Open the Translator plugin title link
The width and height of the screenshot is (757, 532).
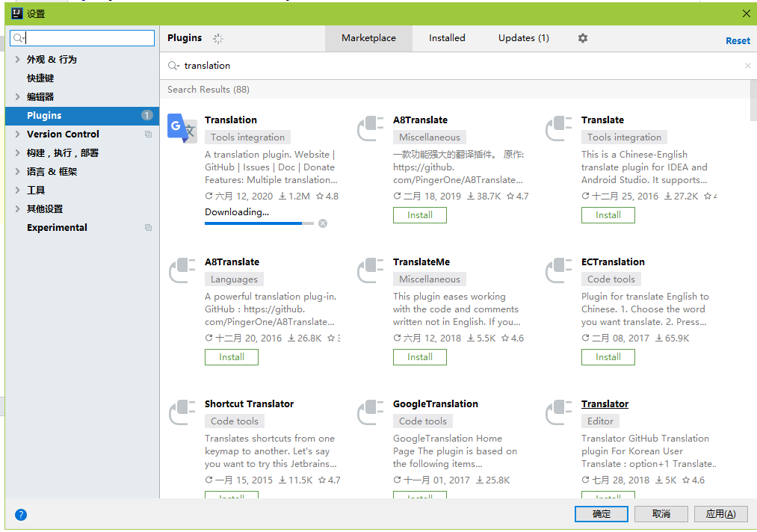tap(605, 404)
